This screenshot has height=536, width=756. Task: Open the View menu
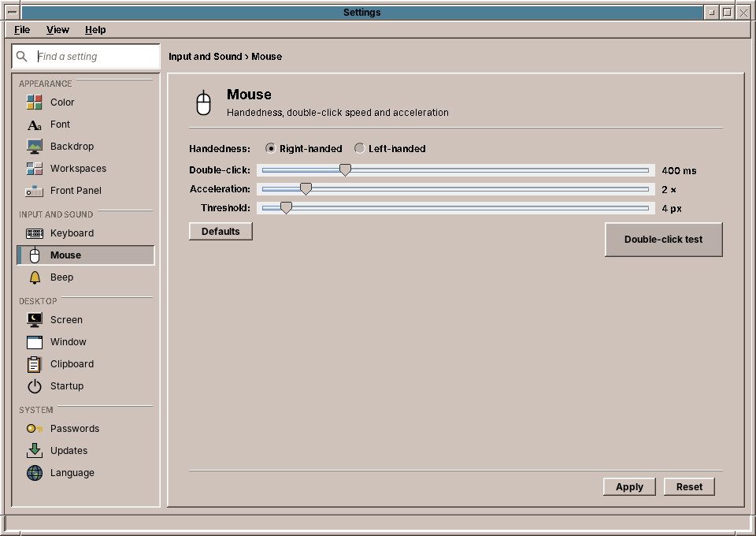[x=57, y=30]
